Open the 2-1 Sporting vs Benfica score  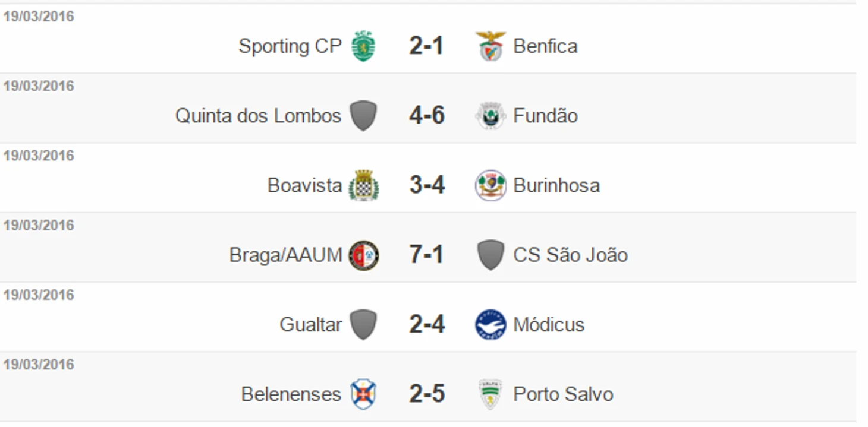[x=426, y=46]
